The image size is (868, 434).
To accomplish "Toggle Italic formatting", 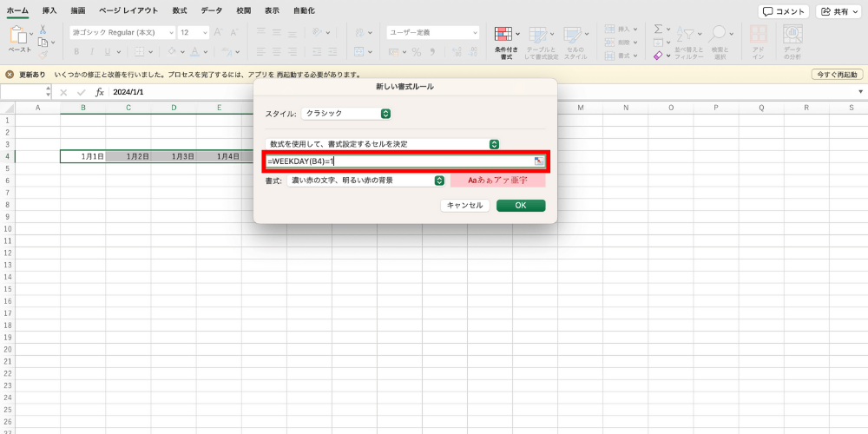I will point(92,51).
